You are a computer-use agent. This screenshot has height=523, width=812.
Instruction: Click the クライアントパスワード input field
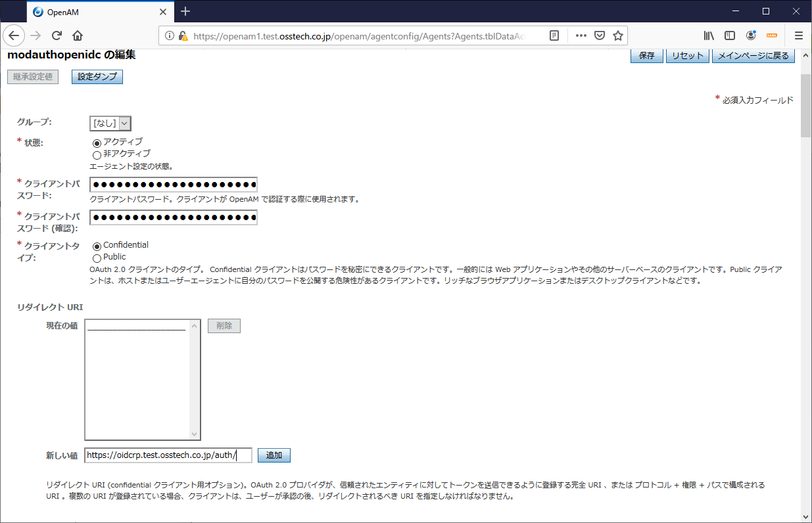pyautogui.click(x=173, y=184)
